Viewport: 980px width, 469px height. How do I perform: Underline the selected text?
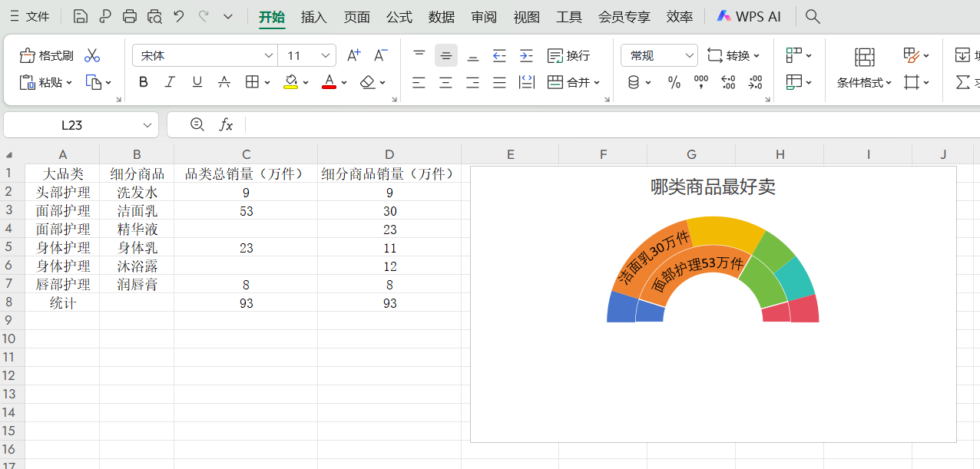pyautogui.click(x=197, y=82)
